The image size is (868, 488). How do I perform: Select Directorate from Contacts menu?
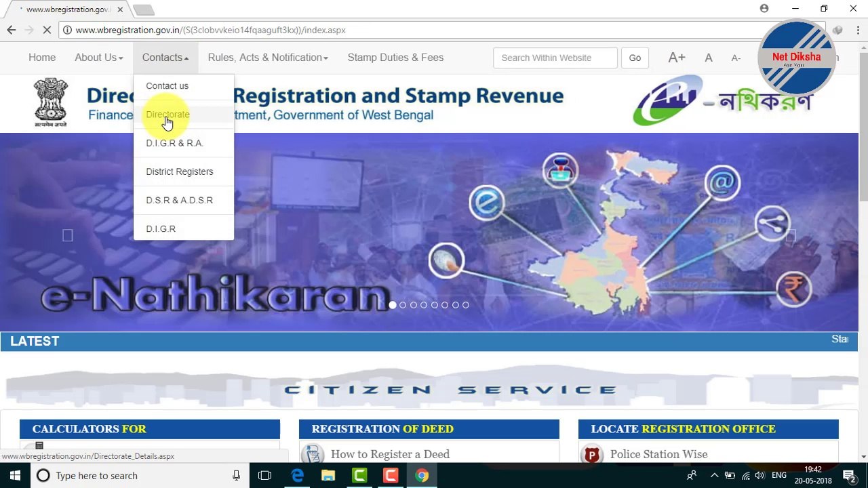183,115
